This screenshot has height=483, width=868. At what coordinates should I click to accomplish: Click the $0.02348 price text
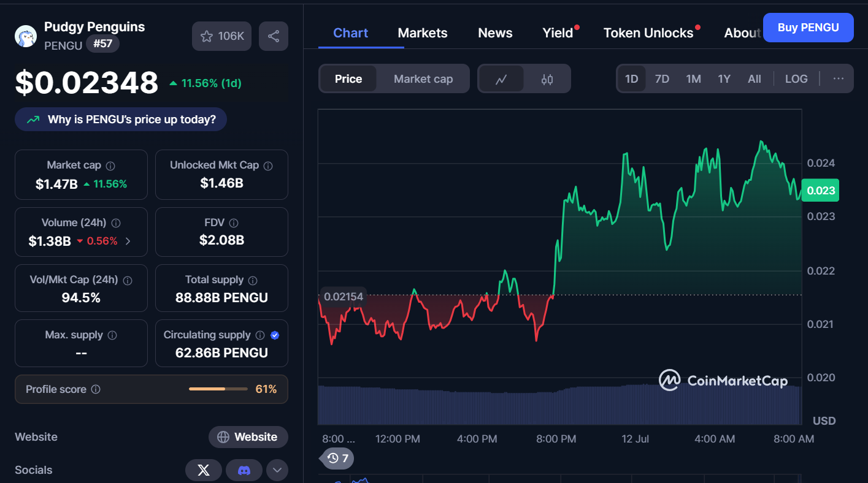pyautogui.click(x=86, y=83)
